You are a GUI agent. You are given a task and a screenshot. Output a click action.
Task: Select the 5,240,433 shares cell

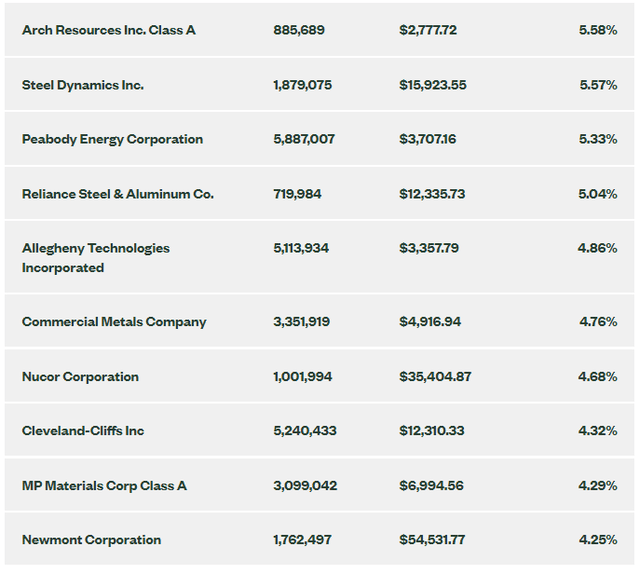305,431
